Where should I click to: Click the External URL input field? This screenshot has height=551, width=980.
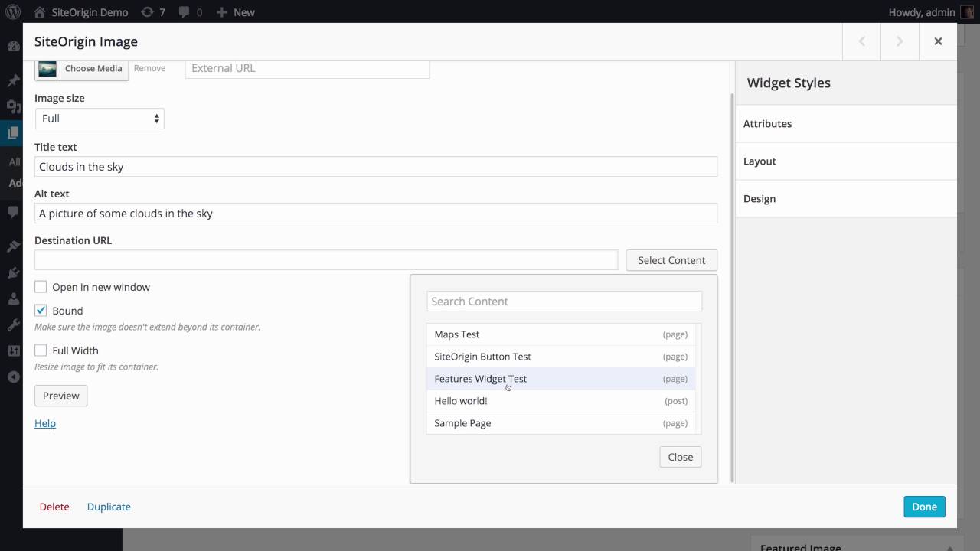pyautogui.click(x=307, y=69)
